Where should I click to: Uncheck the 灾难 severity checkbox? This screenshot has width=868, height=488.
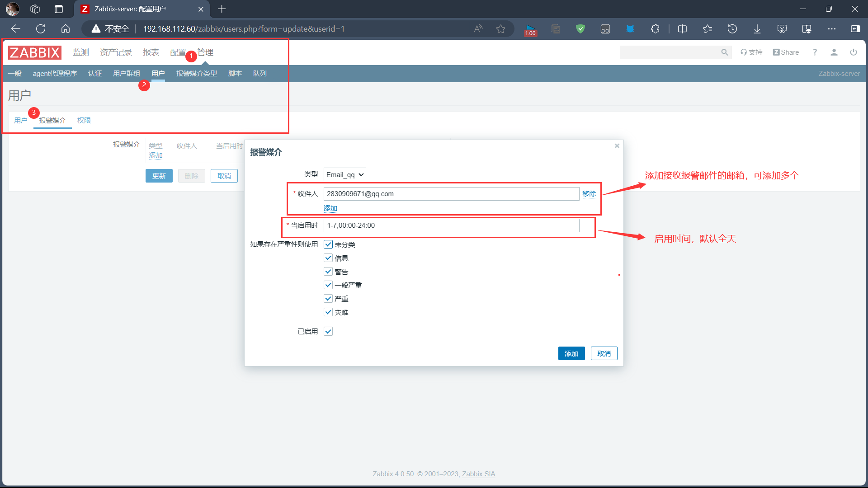coord(328,312)
